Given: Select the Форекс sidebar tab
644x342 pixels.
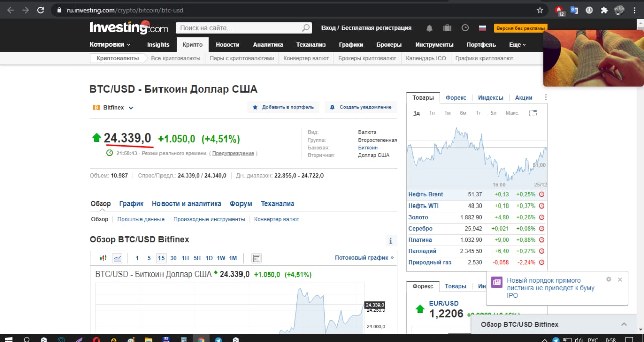Looking at the screenshot, I should tap(456, 98).
